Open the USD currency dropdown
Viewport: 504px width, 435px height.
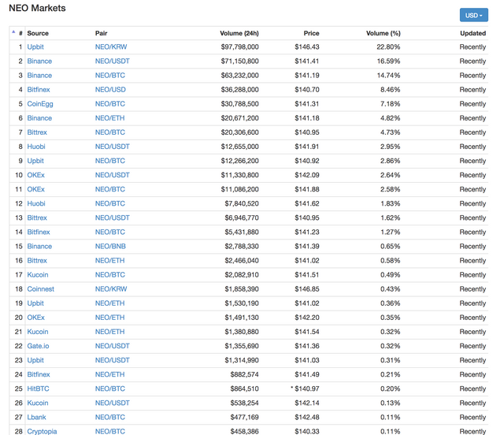tap(473, 15)
